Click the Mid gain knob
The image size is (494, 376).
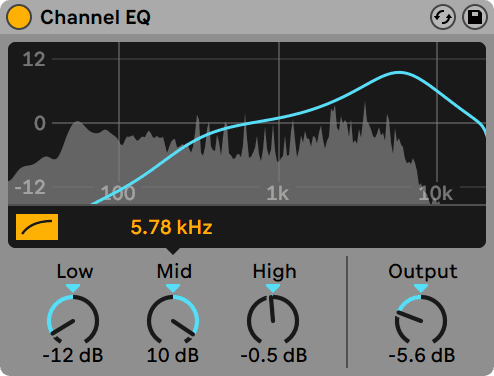(x=173, y=320)
